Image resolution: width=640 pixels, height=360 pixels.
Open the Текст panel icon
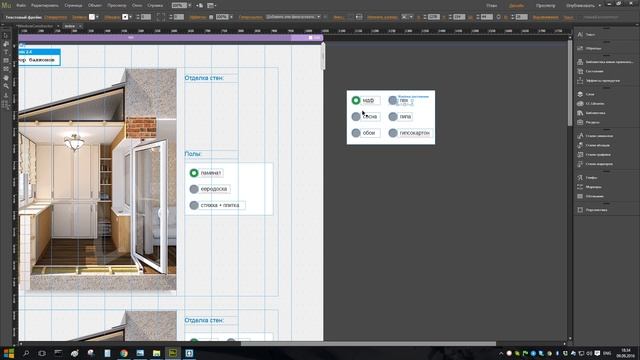click(x=580, y=35)
